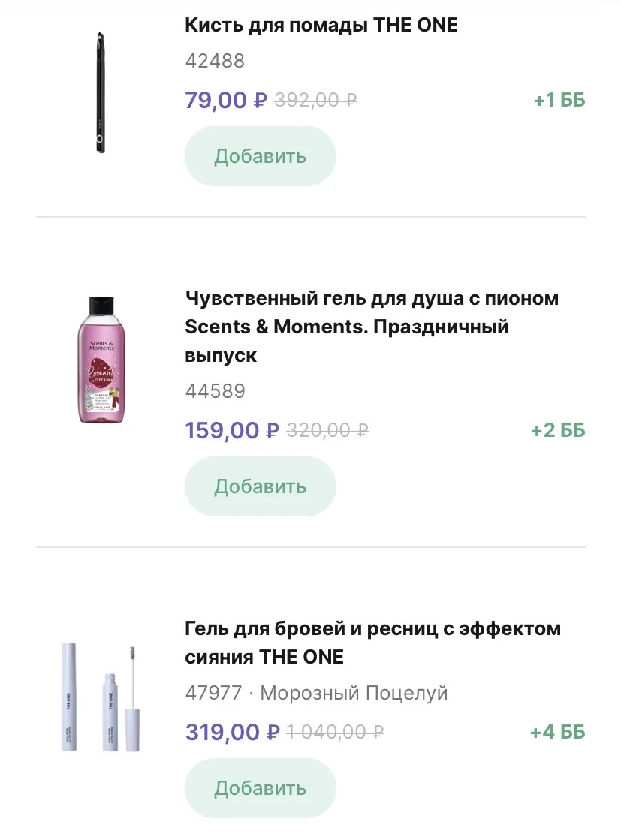Click the Scents & Moments shower gel image
This screenshot has width=621, height=840.
(x=100, y=359)
